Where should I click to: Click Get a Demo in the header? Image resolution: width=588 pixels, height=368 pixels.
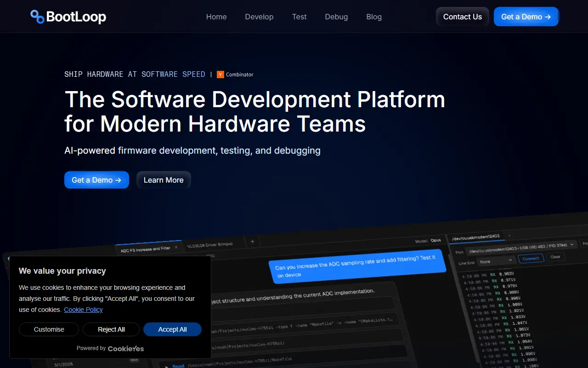(526, 17)
